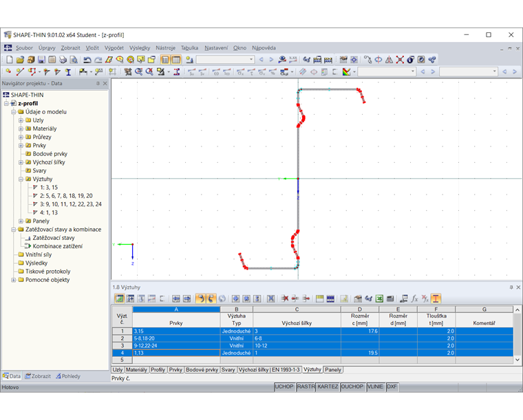The height and width of the screenshot is (420, 523).
Task: Switch to the Profily table tab
Action: (158, 370)
